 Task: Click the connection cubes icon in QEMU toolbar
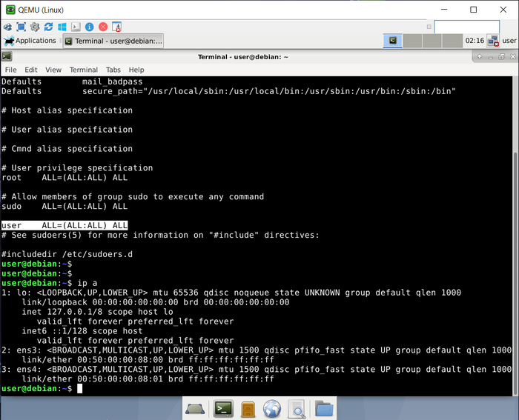(x=7, y=27)
